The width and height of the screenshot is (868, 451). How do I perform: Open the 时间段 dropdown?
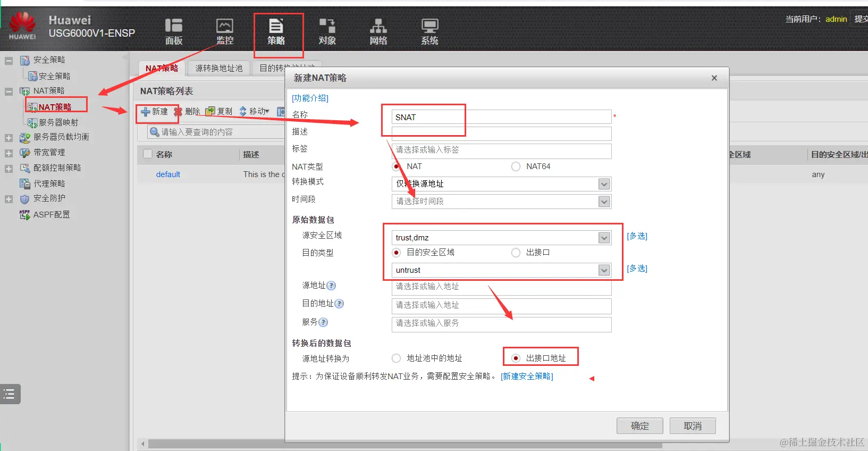[x=604, y=202]
